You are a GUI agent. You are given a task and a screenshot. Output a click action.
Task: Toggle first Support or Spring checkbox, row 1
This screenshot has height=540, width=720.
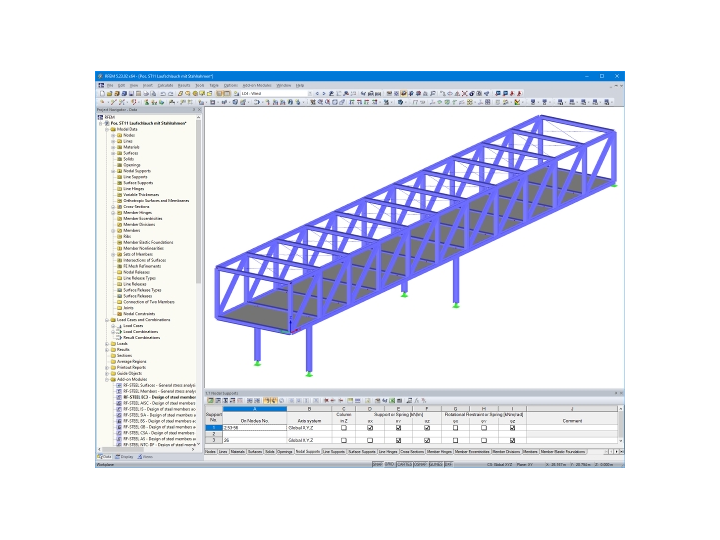(x=370, y=428)
